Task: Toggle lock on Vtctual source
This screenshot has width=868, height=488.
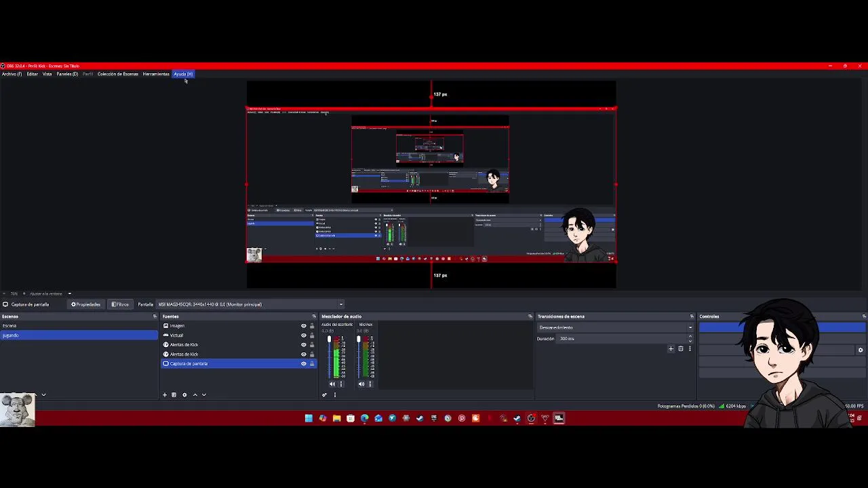Action: click(x=312, y=335)
